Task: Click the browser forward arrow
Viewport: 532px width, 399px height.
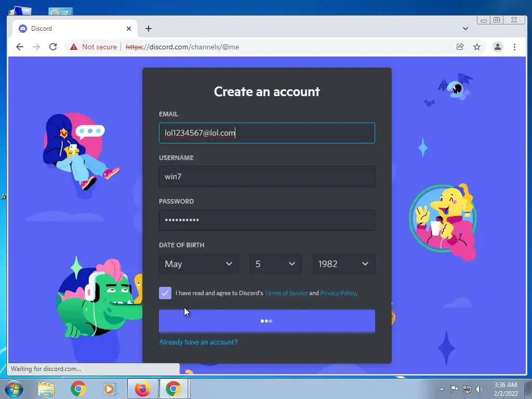Action: tap(36, 47)
